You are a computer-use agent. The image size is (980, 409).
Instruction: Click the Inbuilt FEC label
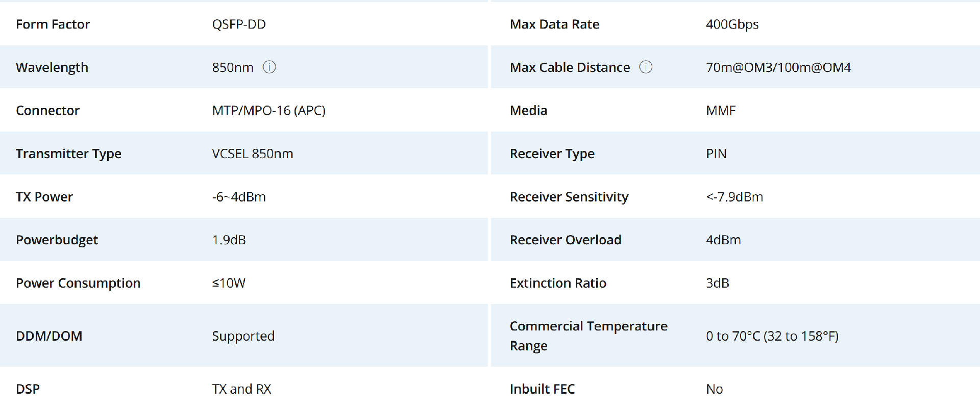(542, 389)
